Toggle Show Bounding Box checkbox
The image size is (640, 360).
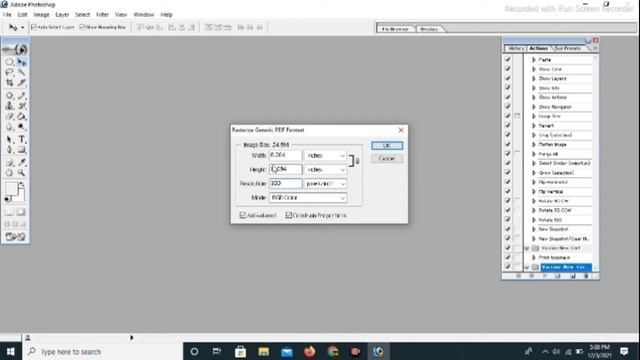(x=82, y=27)
